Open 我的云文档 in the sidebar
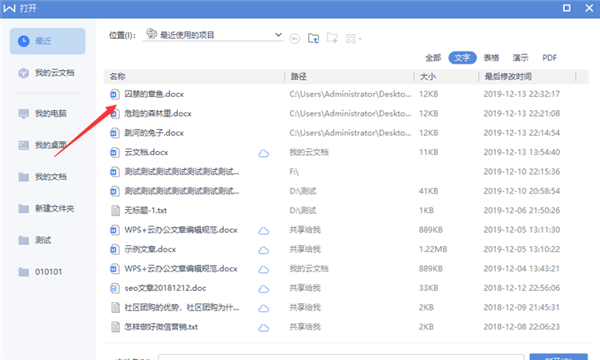 [x=47, y=73]
